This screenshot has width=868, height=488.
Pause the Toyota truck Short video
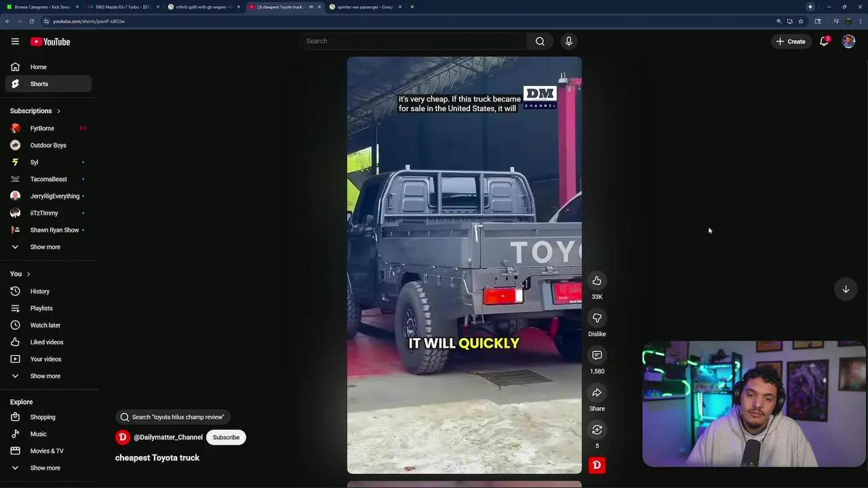[x=465, y=265]
